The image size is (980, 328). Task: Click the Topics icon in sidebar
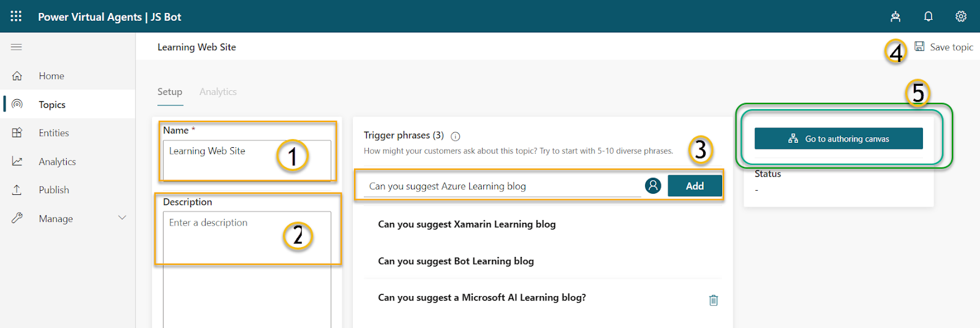[x=17, y=104]
